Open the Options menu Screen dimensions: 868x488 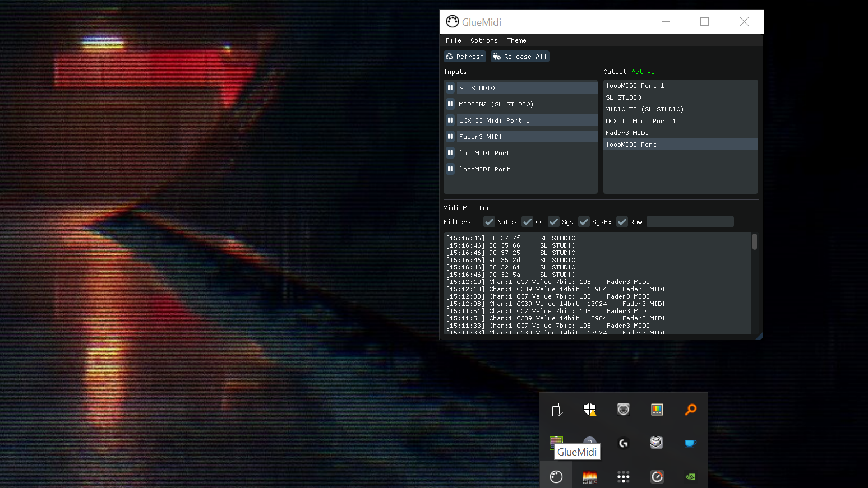pyautogui.click(x=484, y=40)
